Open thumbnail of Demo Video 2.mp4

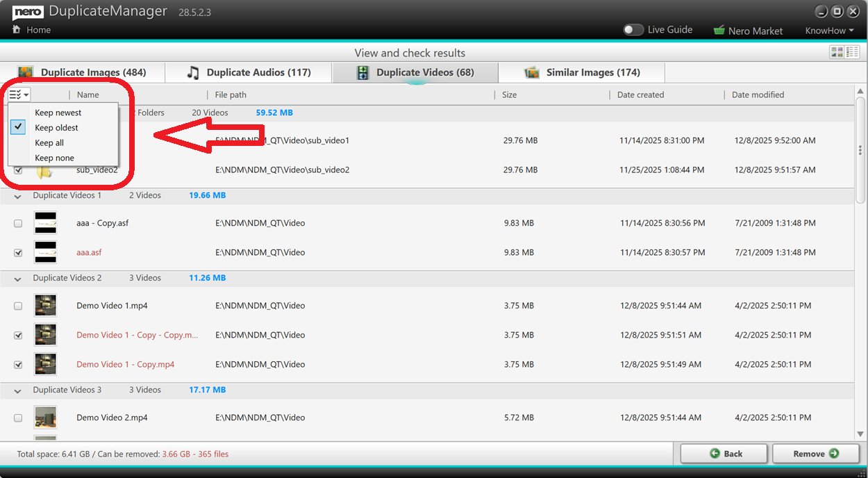45,418
